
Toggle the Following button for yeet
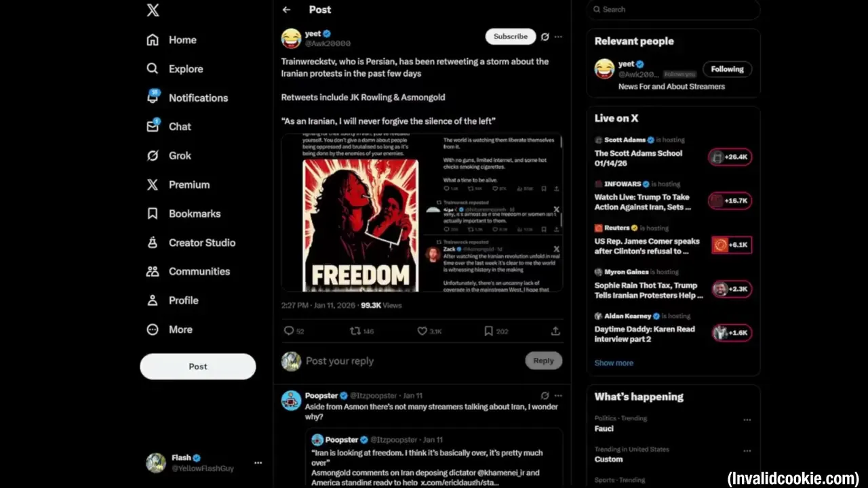point(728,69)
